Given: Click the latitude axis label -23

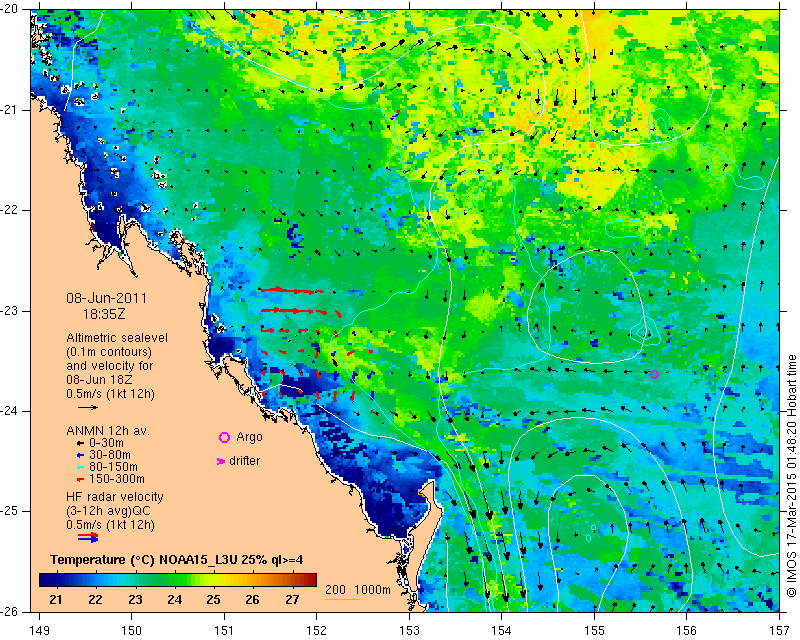Looking at the screenshot, I should click(x=9, y=310).
